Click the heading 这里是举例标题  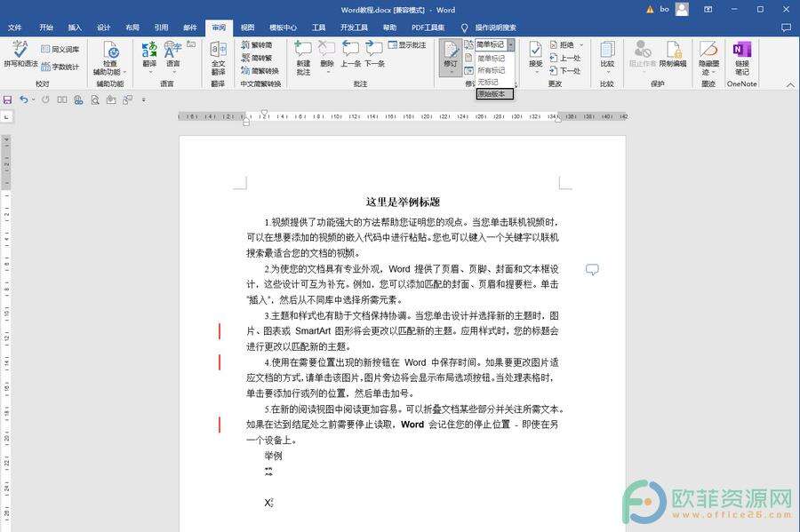click(x=403, y=202)
